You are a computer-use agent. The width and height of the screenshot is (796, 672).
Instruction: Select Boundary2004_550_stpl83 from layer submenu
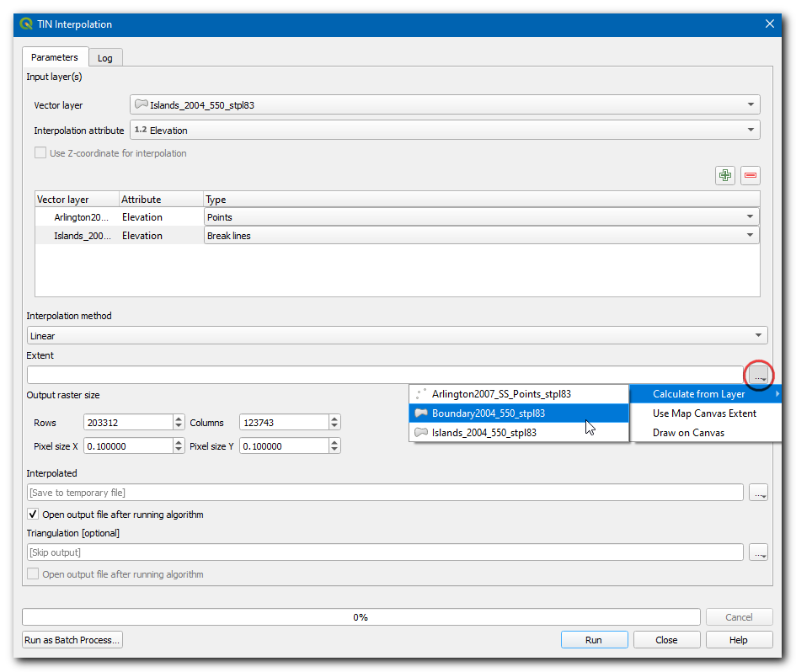[489, 413]
